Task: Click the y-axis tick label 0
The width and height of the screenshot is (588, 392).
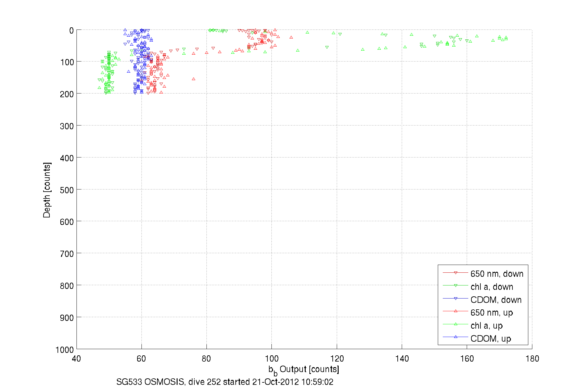Action: [x=72, y=31]
